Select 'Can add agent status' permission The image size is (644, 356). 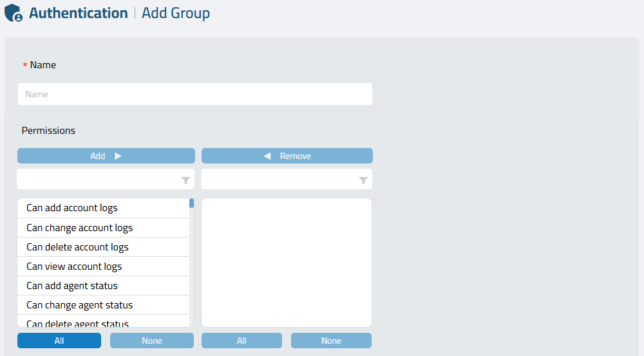click(104, 286)
